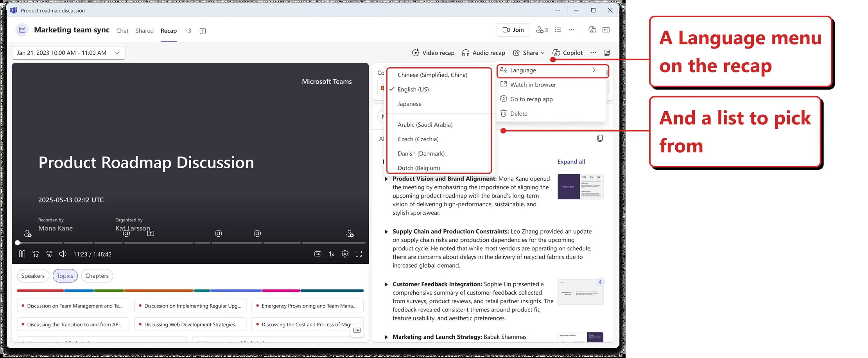Expand Product Vision and Brand Alignment note
Image resolution: width=868 pixels, height=358 pixels.
coord(386,179)
